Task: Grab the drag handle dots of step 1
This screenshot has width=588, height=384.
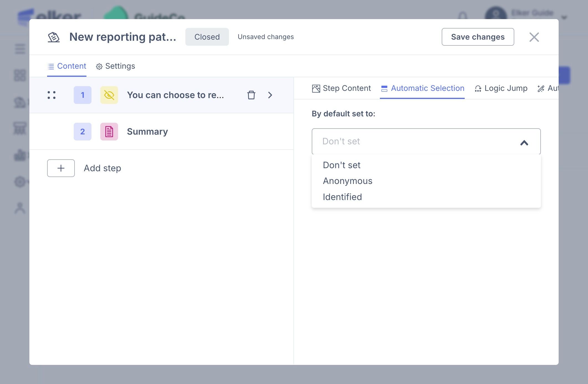Action: coord(52,95)
